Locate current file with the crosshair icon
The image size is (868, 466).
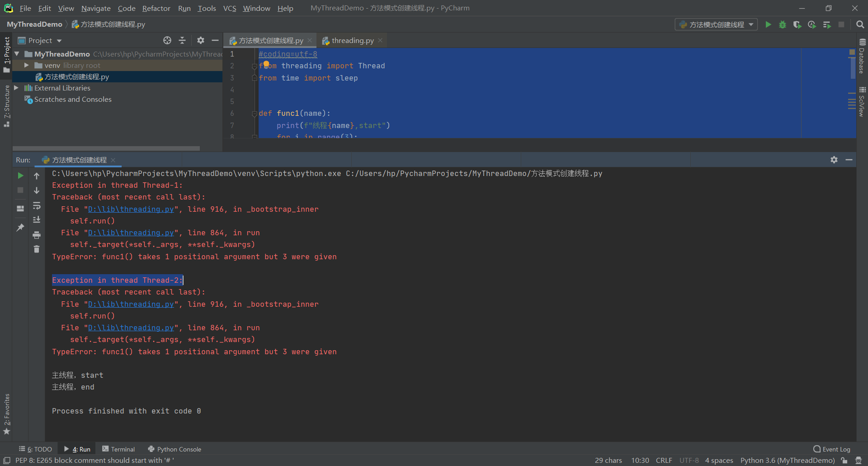(x=167, y=40)
